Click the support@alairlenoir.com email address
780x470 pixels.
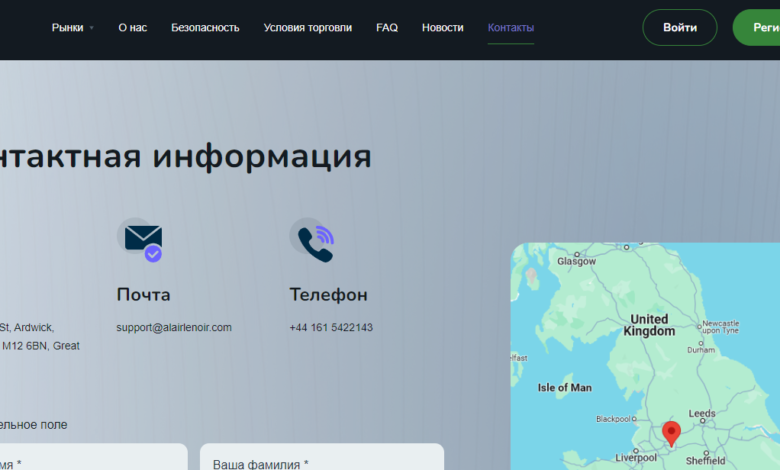[174, 327]
